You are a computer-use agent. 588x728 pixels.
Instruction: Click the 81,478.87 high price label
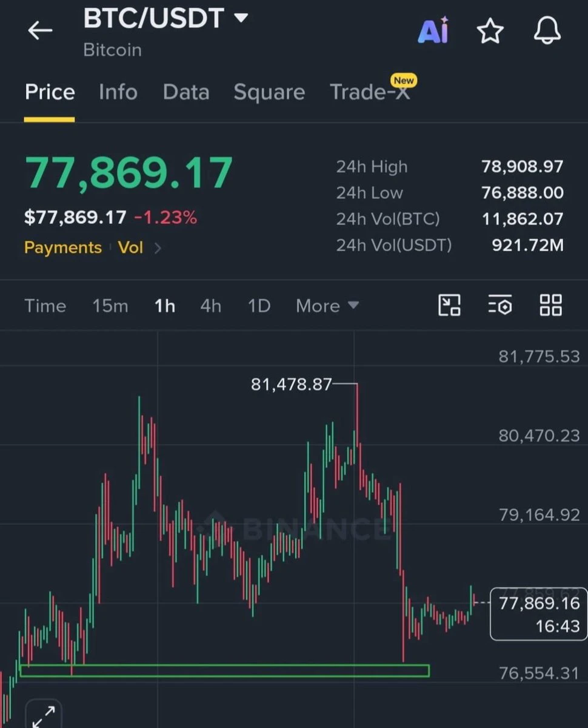coord(292,384)
